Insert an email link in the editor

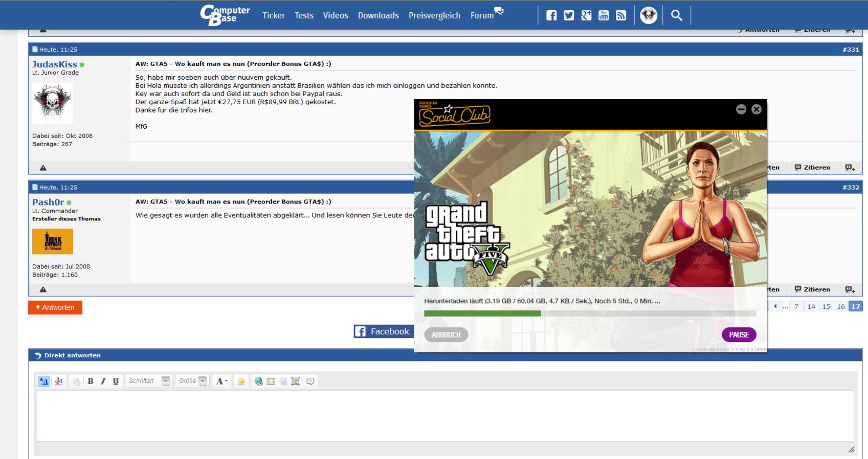[271, 381]
